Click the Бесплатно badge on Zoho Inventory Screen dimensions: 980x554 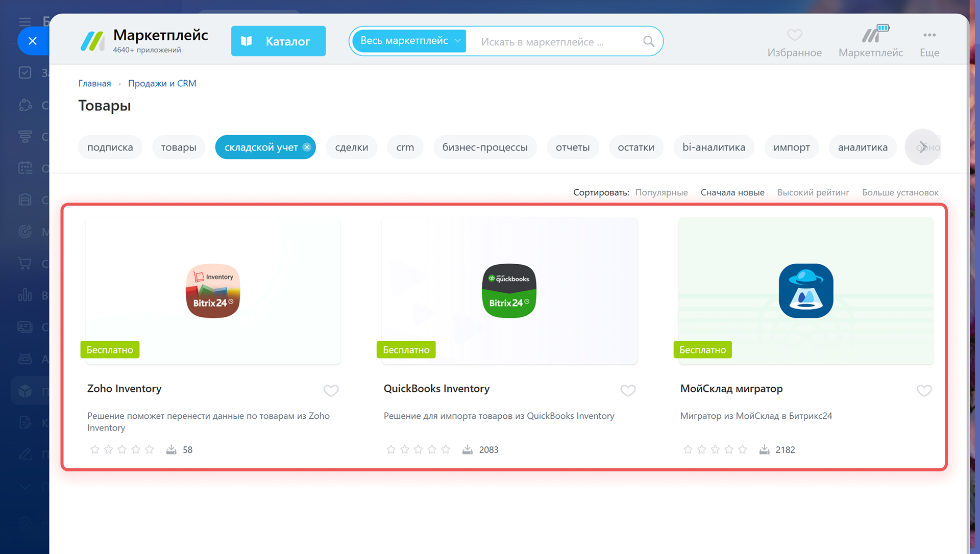110,349
